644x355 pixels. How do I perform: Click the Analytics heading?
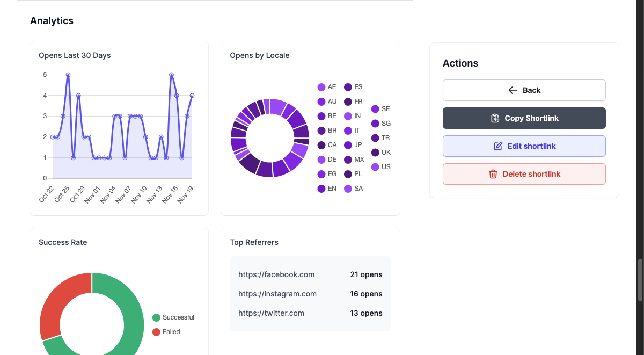[52, 21]
